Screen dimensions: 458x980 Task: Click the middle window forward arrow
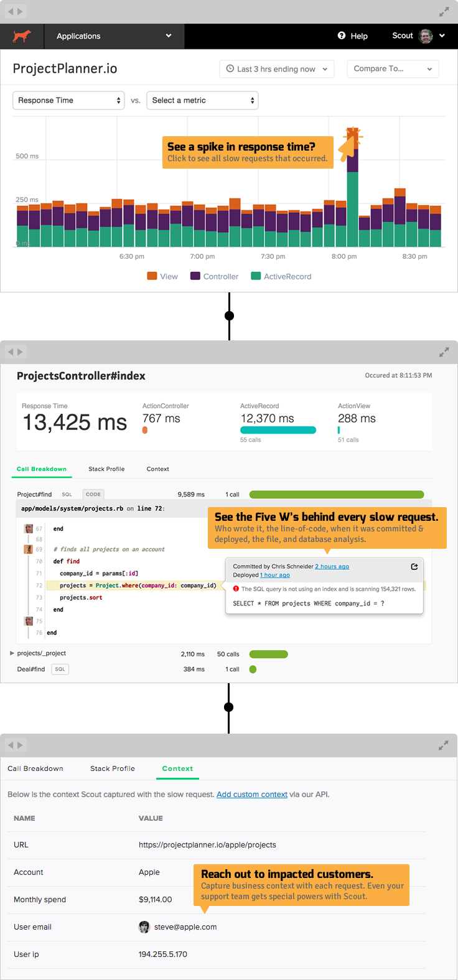(20, 352)
